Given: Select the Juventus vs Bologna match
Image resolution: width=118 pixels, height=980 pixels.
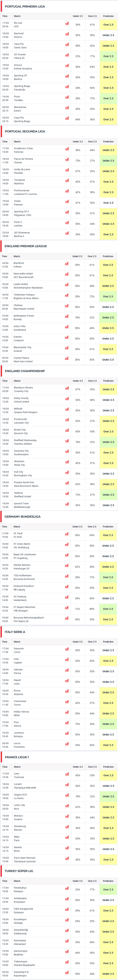Looking at the screenshot, I should (19, 734).
